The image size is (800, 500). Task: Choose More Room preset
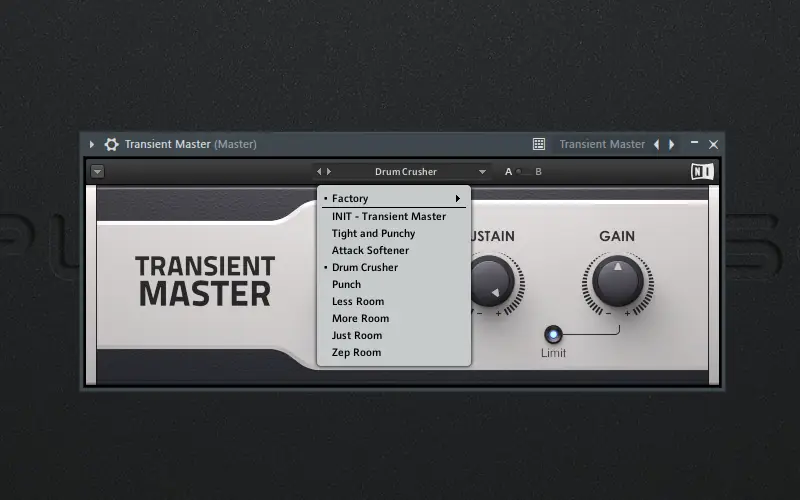coord(394,318)
